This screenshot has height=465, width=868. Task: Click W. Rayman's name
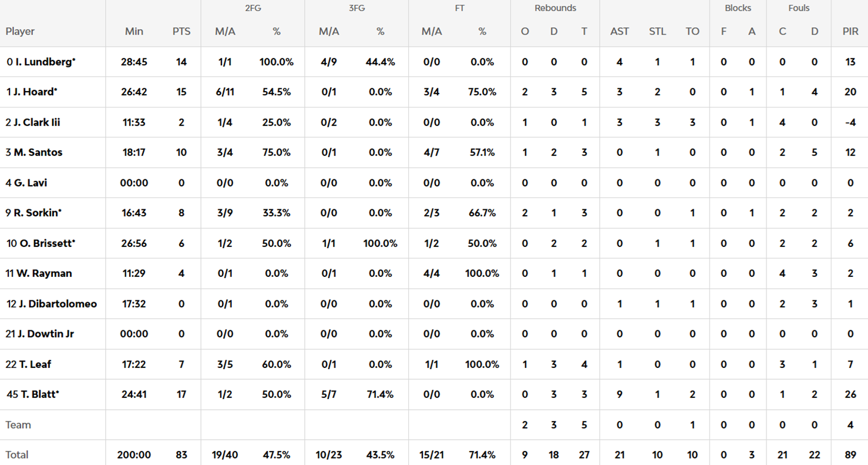pos(42,273)
